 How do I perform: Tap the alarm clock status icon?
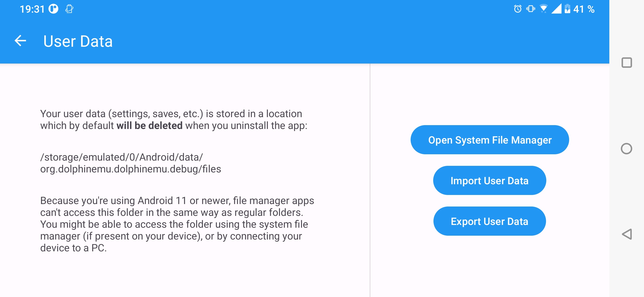click(518, 9)
